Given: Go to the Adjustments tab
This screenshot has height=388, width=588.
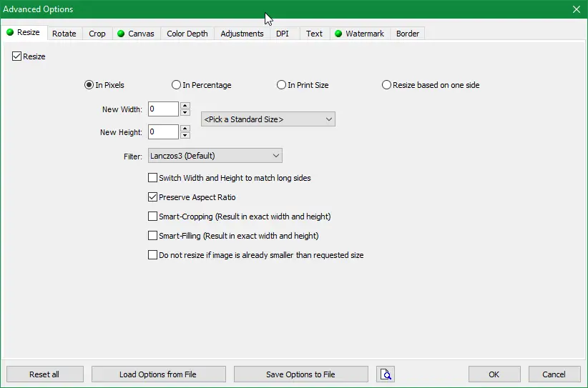Looking at the screenshot, I should [x=242, y=34].
